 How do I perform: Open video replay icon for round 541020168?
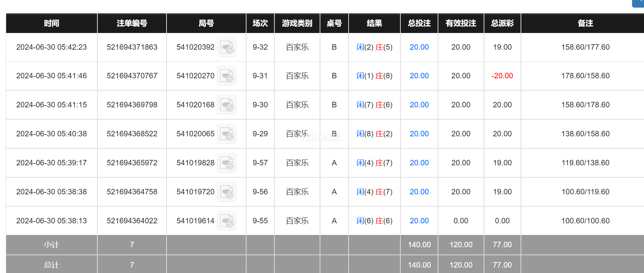[227, 105]
